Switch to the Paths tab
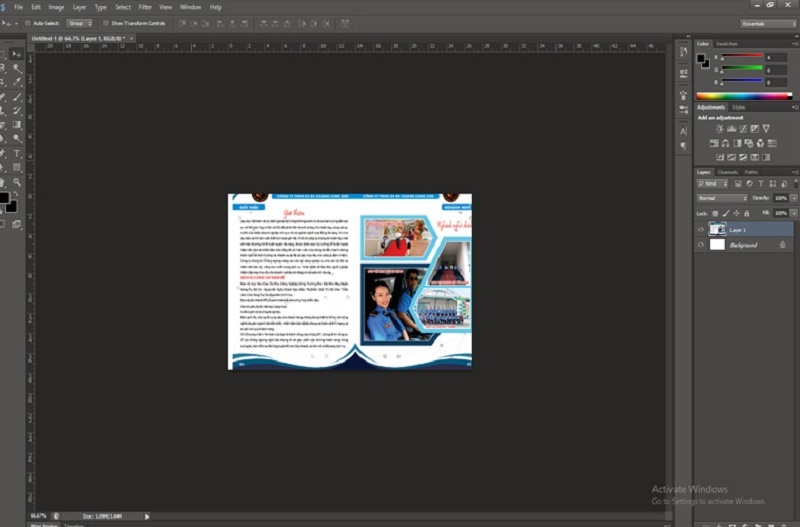 [x=751, y=172]
